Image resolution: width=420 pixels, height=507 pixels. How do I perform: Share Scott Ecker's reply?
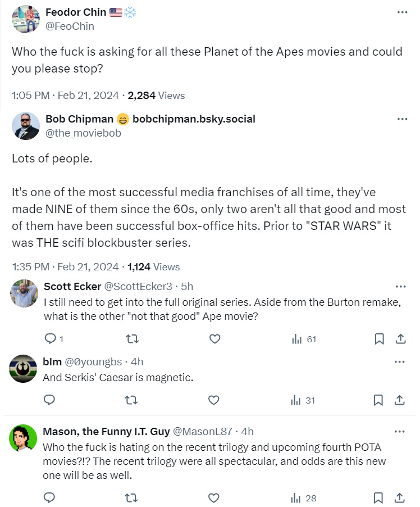tap(400, 339)
